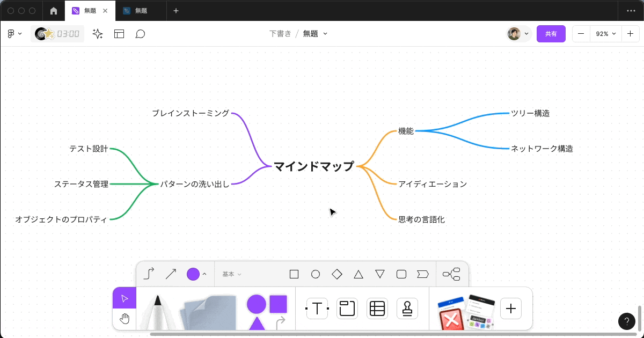Select the table tool
Viewport: 644px width, 338px height.
tap(377, 308)
